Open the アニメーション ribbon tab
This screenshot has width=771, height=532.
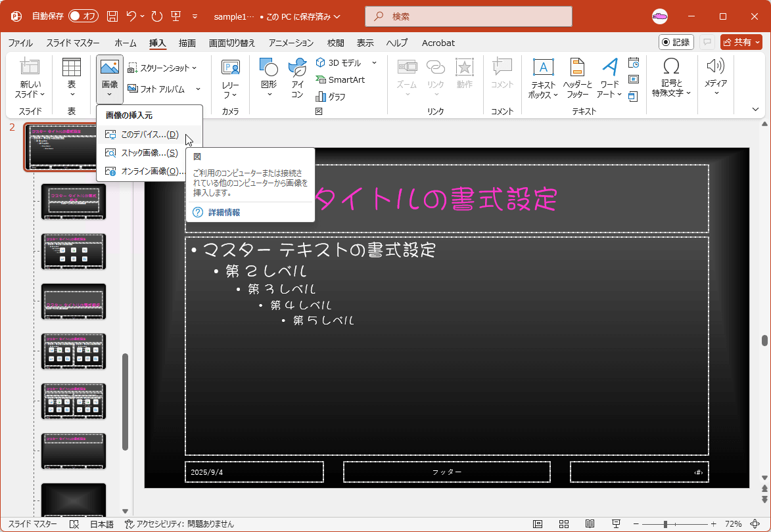[x=291, y=43]
